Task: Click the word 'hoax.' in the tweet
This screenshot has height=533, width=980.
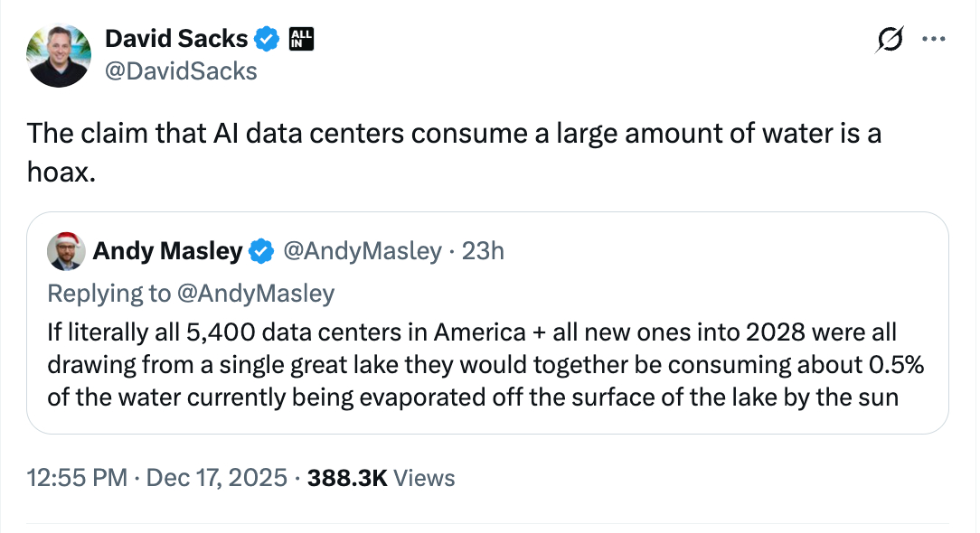Action: 61,172
